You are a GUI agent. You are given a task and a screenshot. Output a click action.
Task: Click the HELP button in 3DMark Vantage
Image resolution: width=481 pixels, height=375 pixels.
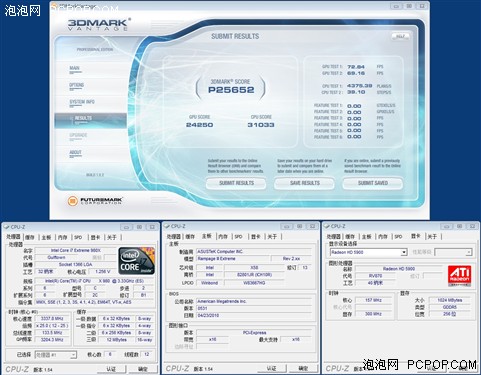[400, 36]
